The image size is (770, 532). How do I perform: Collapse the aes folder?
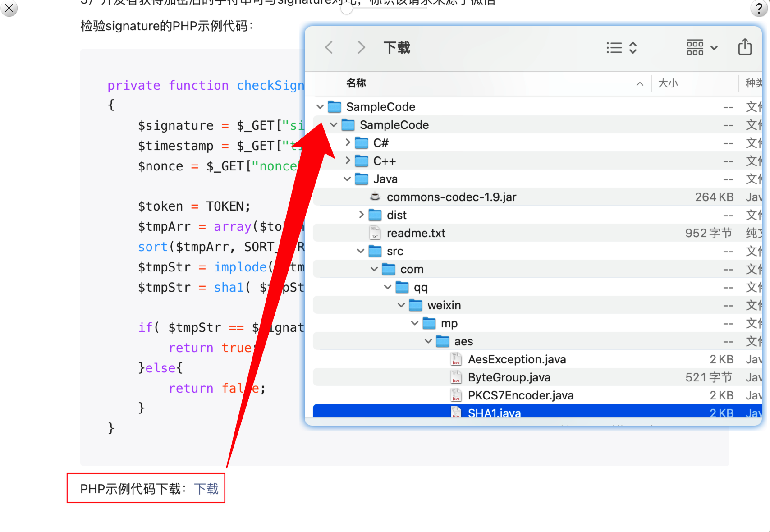[x=428, y=341]
